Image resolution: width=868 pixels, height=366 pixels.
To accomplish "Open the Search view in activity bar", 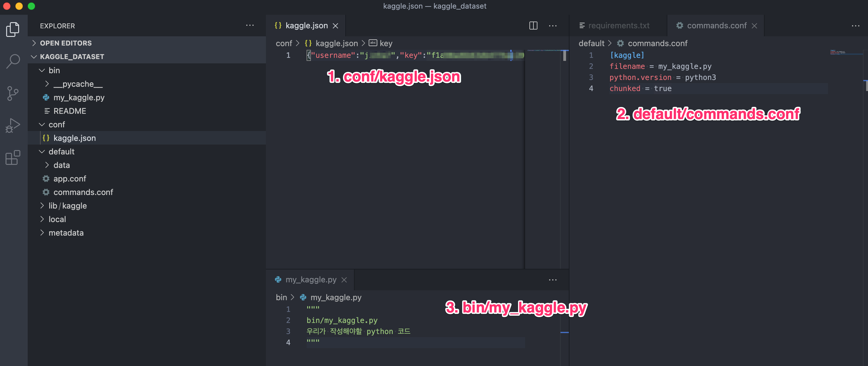I will tap(13, 61).
